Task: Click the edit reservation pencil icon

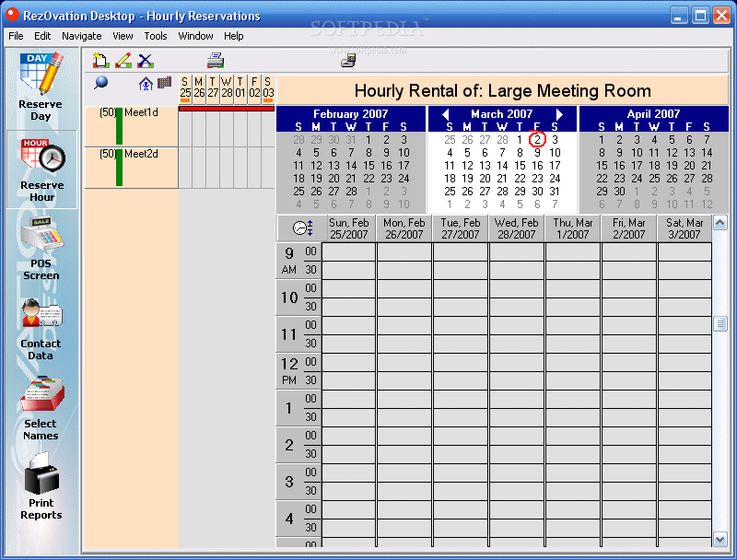Action: [x=123, y=61]
